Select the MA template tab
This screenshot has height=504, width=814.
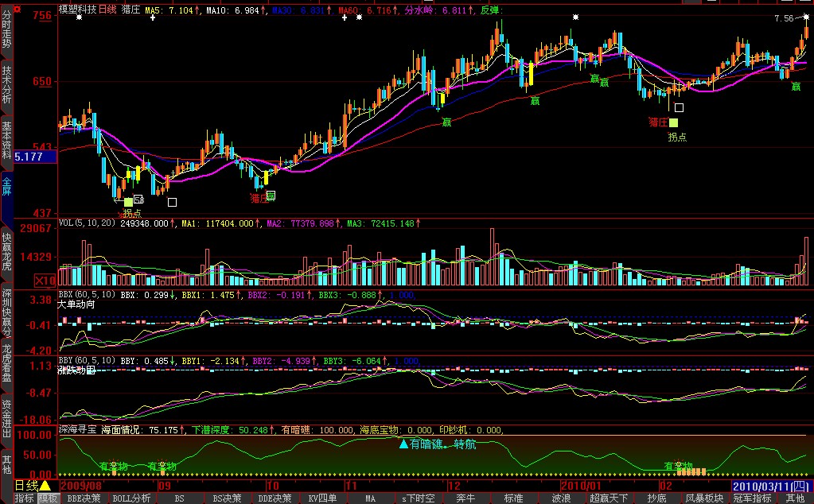click(x=370, y=498)
